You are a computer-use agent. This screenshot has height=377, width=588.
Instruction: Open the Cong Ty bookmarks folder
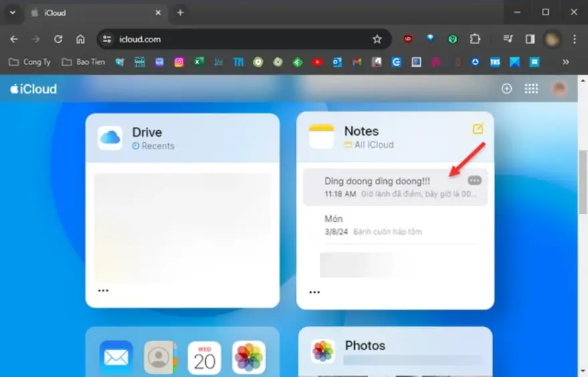pyautogui.click(x=29, y=62)
